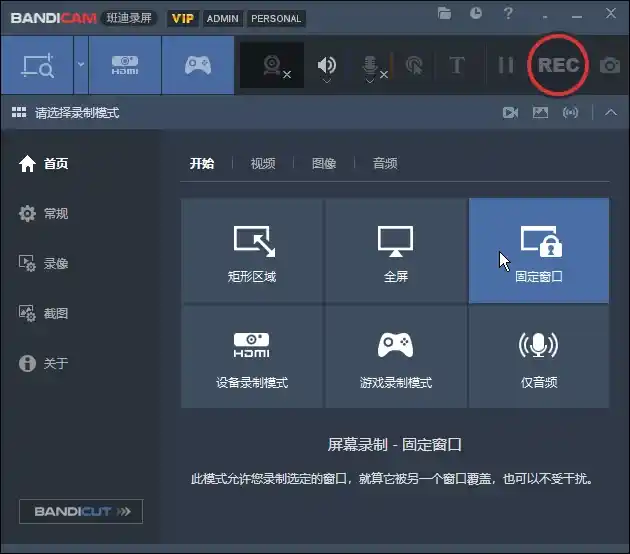Click the 屏幕录制 - 固定窗口 heading
This screenshot has height=554, width=630.
tap(395, 445)
